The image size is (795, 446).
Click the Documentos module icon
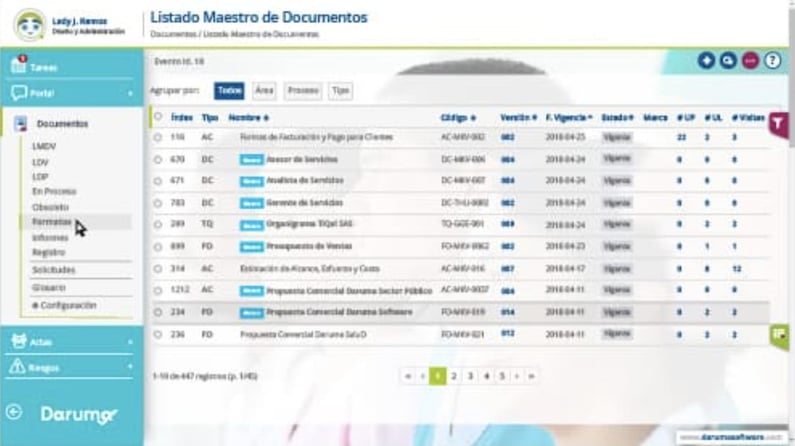20,124
